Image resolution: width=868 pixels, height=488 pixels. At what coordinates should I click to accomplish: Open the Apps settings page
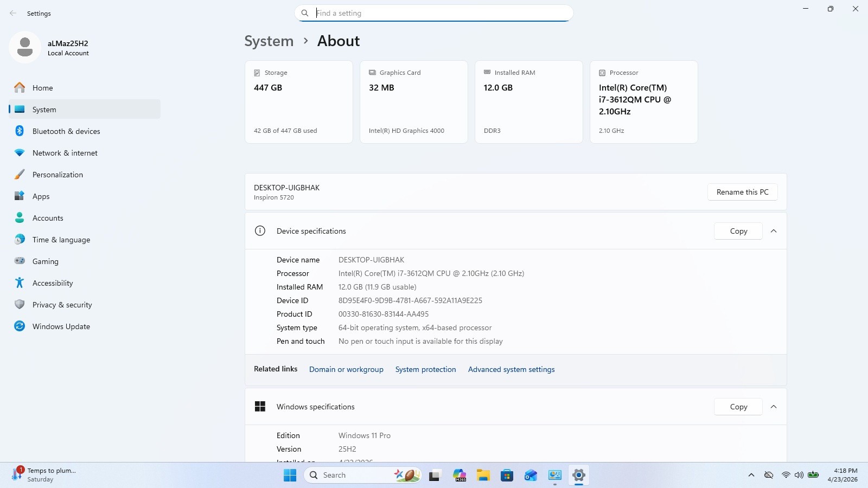(85, 196)
